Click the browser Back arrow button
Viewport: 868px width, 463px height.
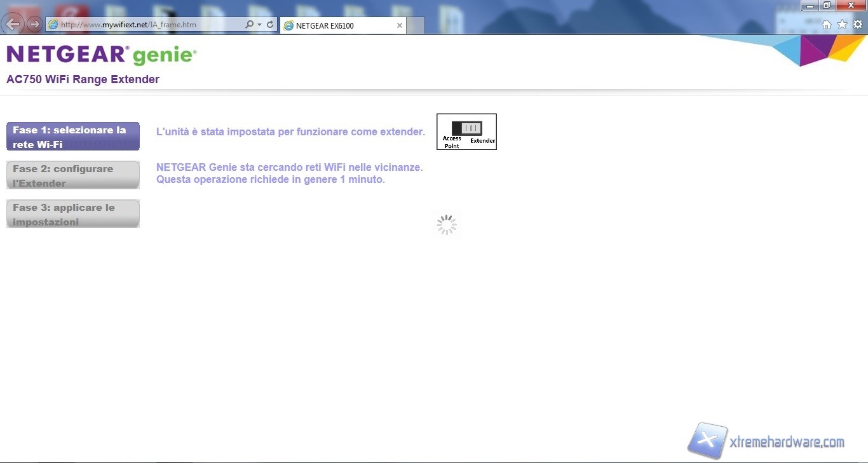tap(13, 24)
